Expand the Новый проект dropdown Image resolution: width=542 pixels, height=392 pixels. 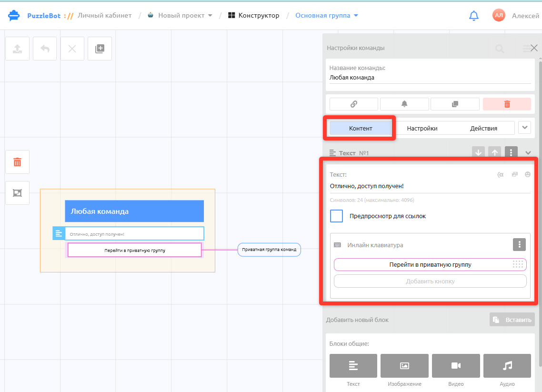(x=180, y=16)
